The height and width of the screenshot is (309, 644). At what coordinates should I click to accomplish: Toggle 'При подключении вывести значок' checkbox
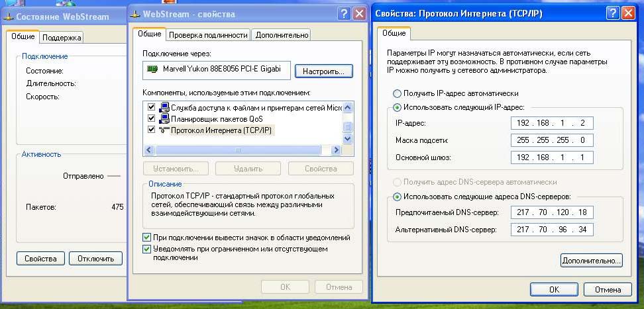[x=146, y=237]
